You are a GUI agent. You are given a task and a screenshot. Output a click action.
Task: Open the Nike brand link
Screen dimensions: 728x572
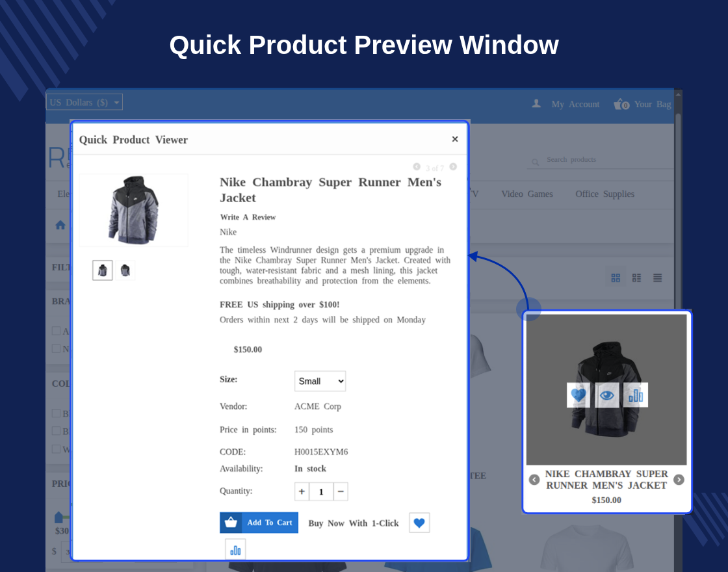[228, 231]
